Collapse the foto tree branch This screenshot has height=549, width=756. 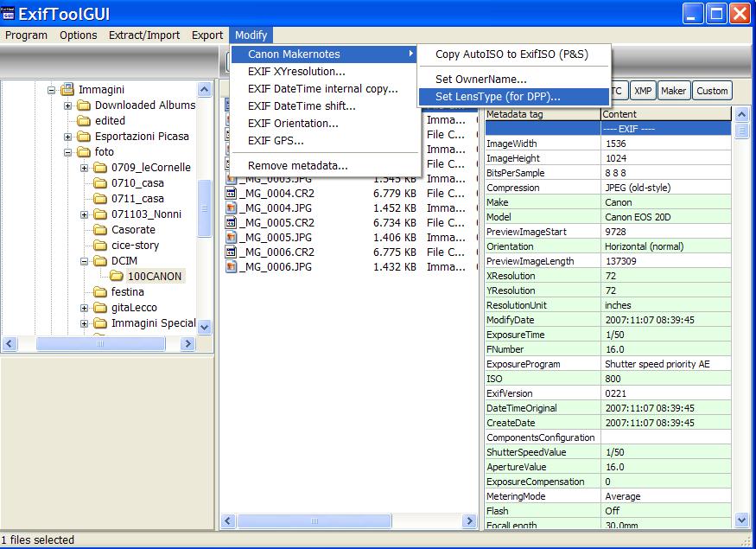click(x=67, y=150)
